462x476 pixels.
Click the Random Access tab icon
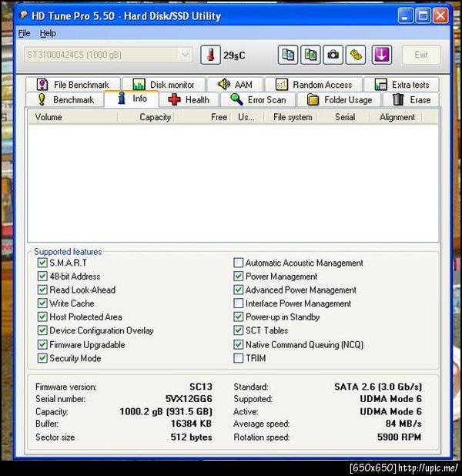281,85
